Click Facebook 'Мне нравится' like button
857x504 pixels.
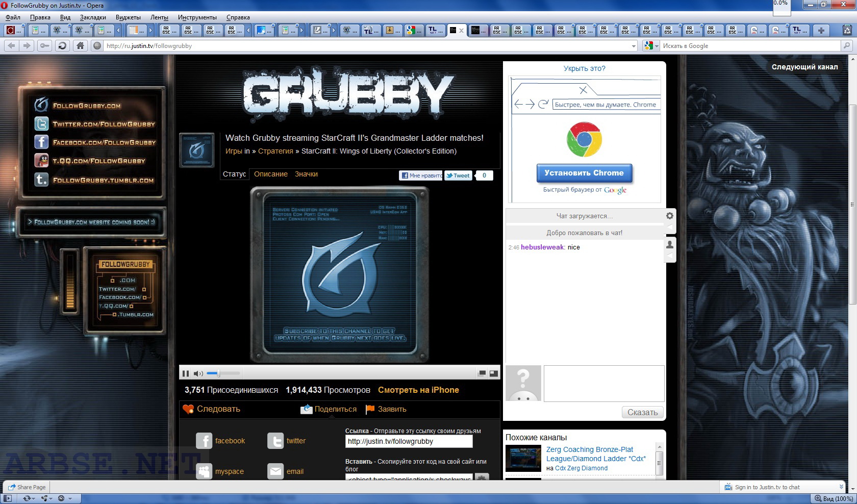coord(421,175)
